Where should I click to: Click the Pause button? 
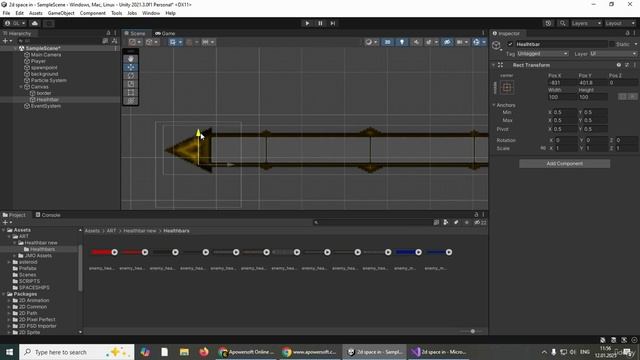pos(320,23)
